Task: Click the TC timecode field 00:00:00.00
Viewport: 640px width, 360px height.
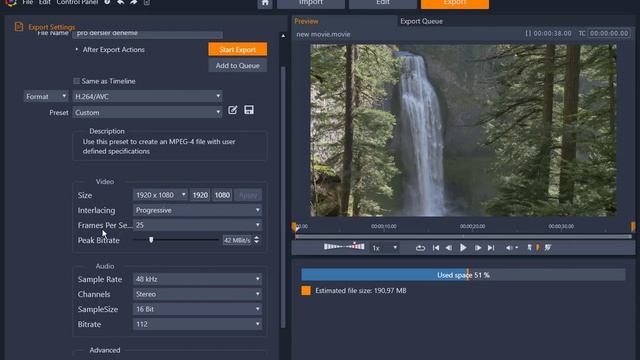Action: tap(609, 33)
